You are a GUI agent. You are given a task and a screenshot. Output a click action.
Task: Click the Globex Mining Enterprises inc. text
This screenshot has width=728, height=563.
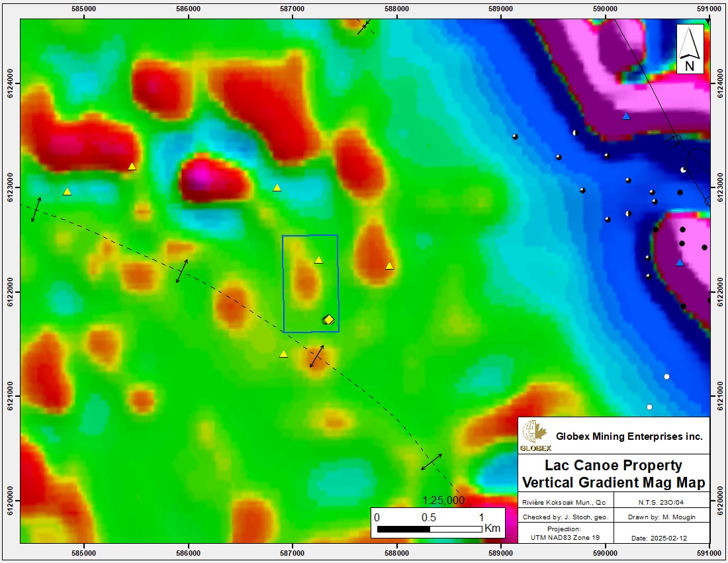[629, 436]
